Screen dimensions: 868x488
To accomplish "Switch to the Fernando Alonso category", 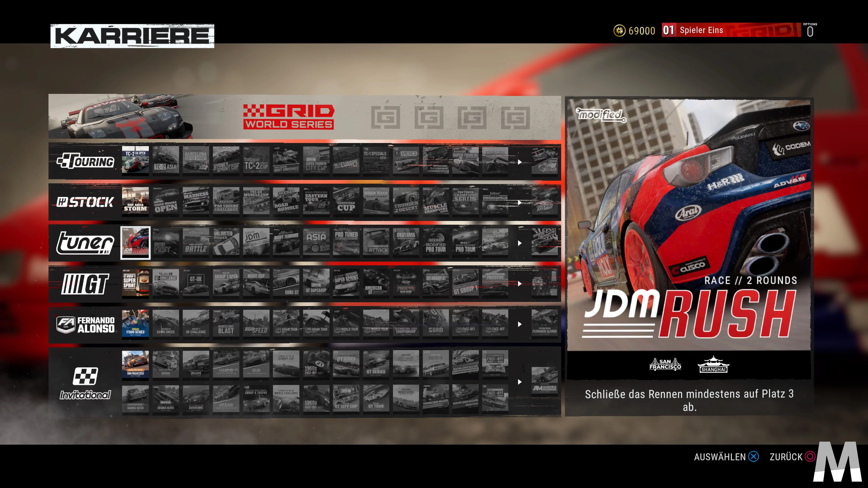I will tap(85, 324).
